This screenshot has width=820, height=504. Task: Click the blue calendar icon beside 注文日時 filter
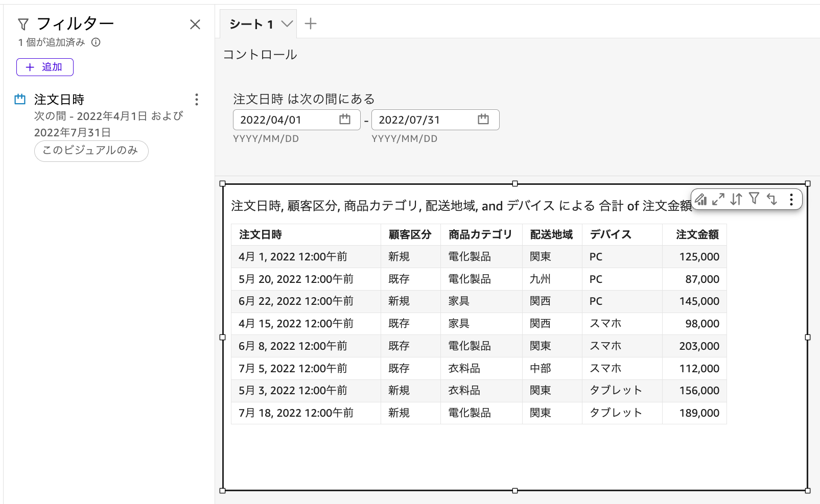(x=20, y=100)
